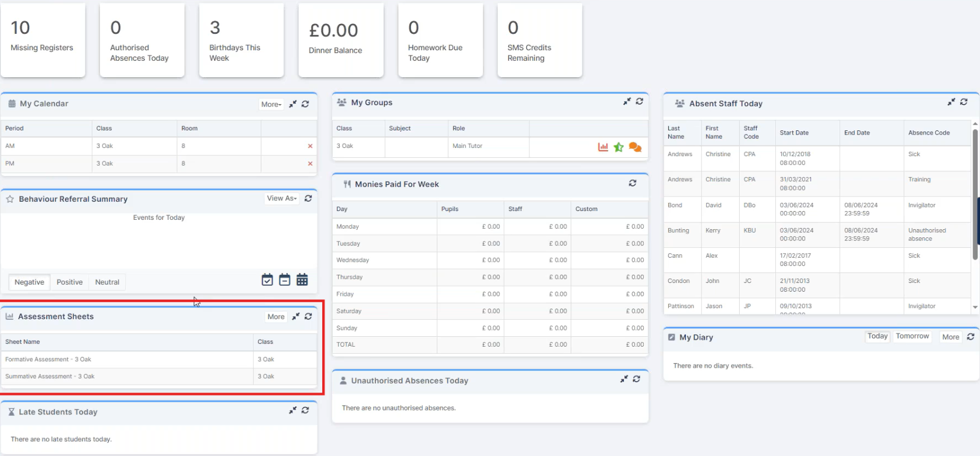The height and width of the screenshot is (456, 980).
Task: Open the orange chat bubbles icon for 3 Oak
Action: coord(635,147)
